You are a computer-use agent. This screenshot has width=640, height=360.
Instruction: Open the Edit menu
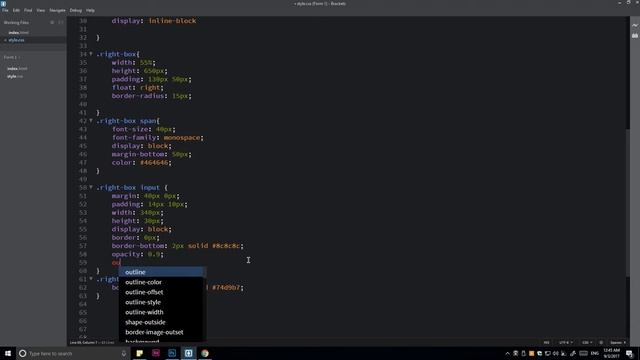pos(16,10)
